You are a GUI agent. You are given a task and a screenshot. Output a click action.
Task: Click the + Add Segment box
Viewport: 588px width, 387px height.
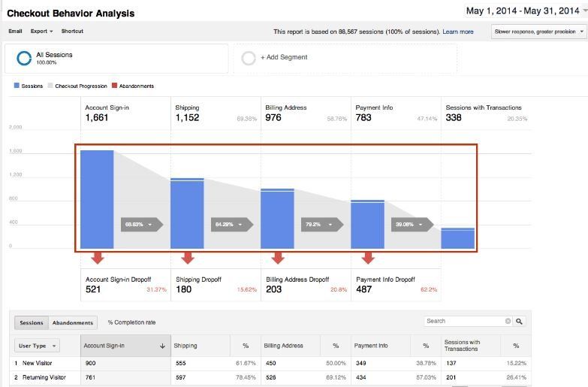(x=345, y=58)
